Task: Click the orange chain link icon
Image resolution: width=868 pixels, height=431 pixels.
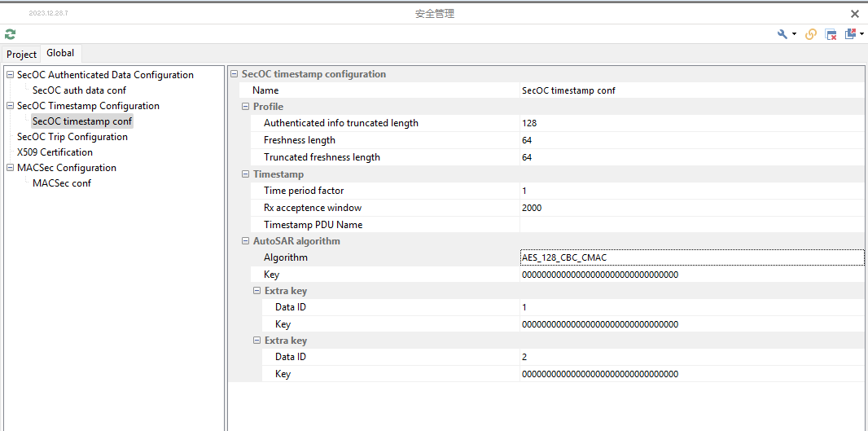Action: [810, 33]
